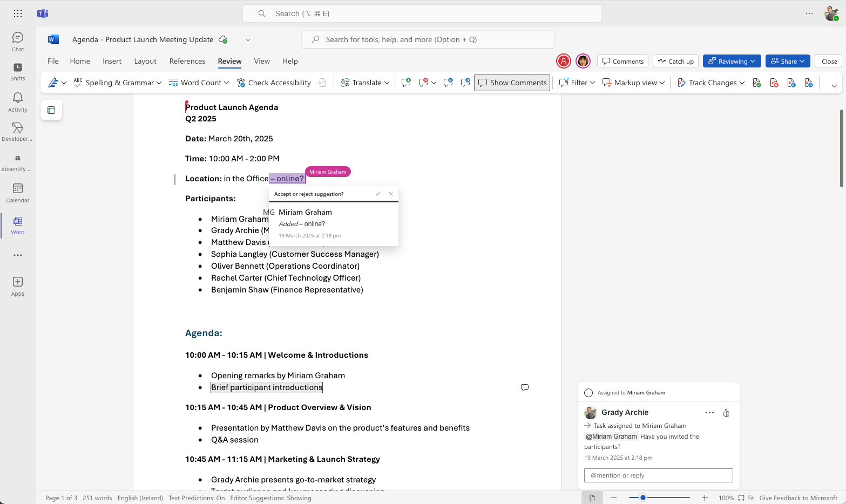Expand the Filter dropdown
846x504 pixels.
(592, 83)
